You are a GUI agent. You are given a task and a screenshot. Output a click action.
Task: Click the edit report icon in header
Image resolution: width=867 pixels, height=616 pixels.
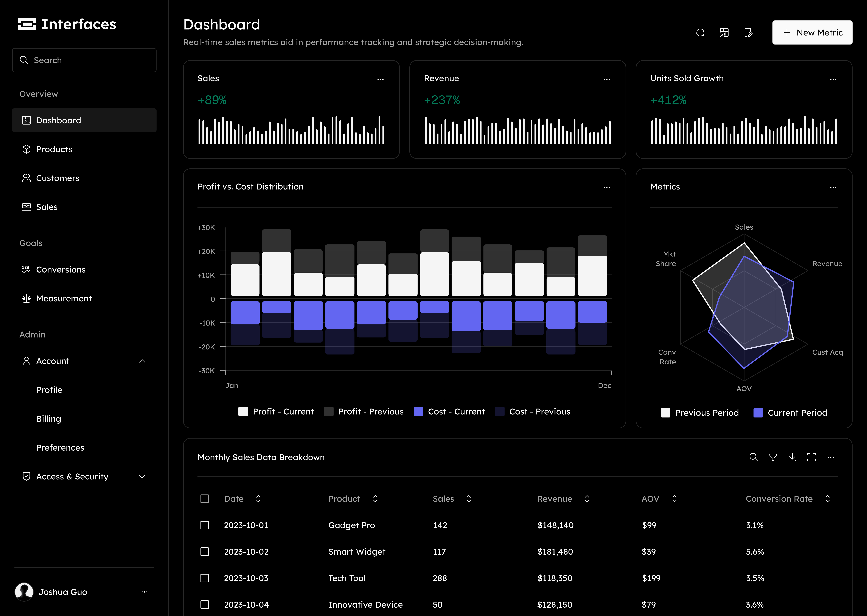[x=748, y=33]
